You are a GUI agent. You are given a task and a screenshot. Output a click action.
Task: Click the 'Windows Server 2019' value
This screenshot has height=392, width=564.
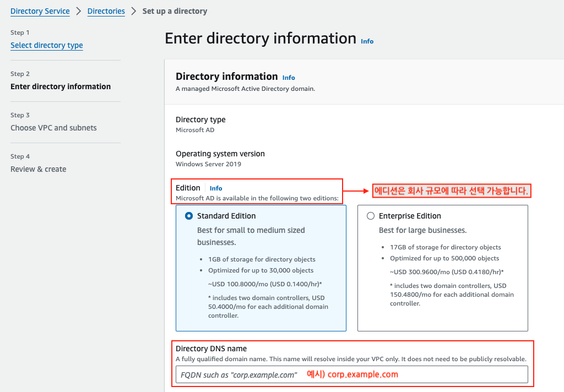pos(208,164)
